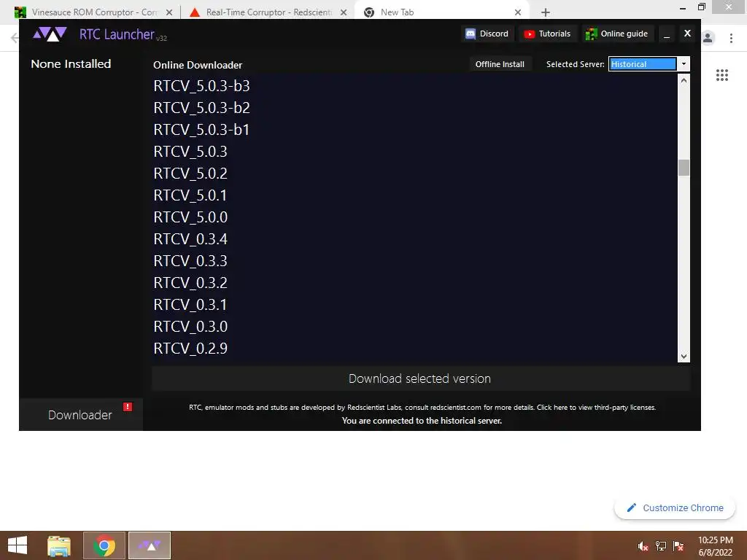The image size is (747, 560).
Task: Select the RTCV_0.3.1 version entry
Action: tap(190, 305)
